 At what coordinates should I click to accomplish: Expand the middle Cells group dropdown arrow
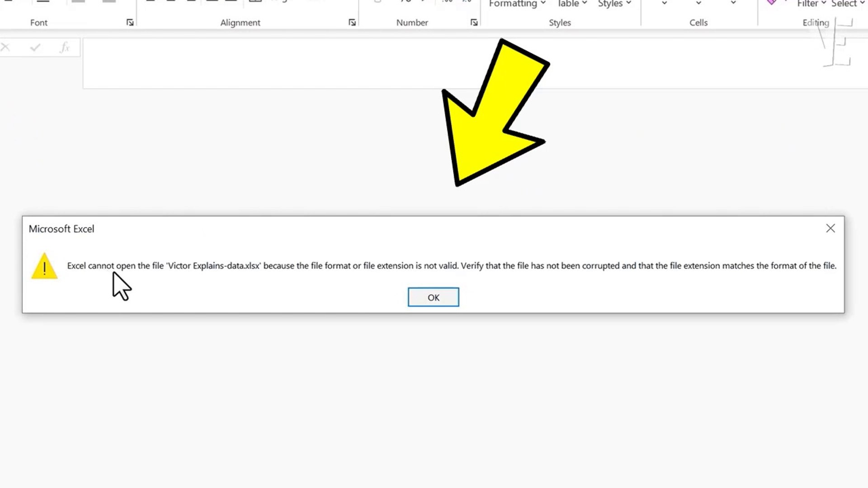698,4
